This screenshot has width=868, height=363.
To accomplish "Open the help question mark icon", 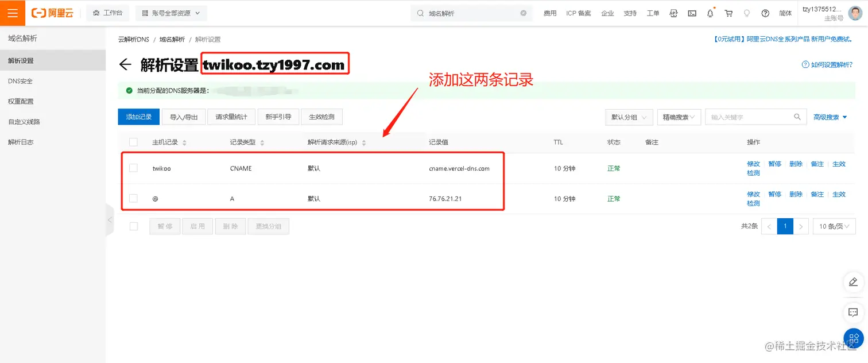I will point(765,13).
